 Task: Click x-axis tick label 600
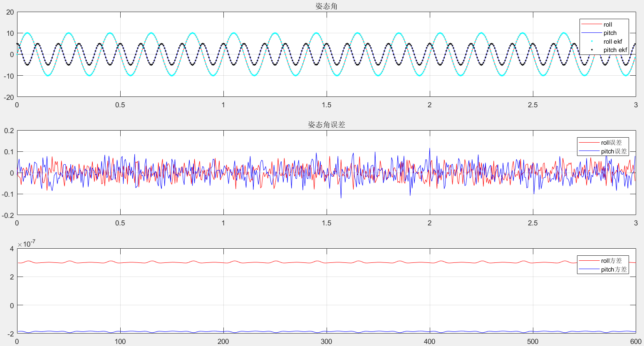[x=636, y=341]
